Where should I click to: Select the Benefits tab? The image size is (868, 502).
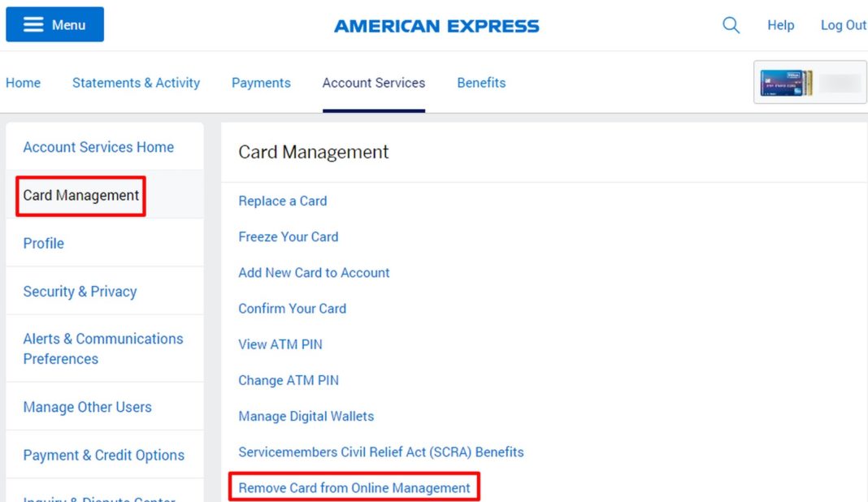point(481,83)
